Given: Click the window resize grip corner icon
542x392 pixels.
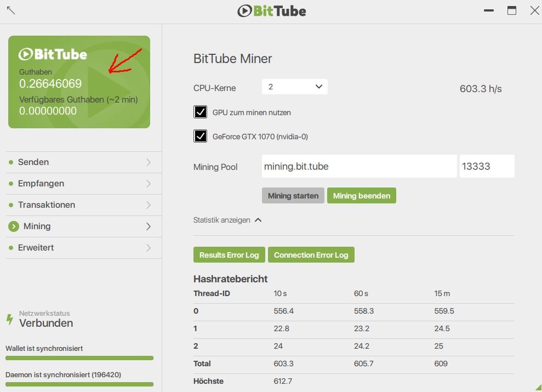Looking at the screenshot, I should click(538, 388).
